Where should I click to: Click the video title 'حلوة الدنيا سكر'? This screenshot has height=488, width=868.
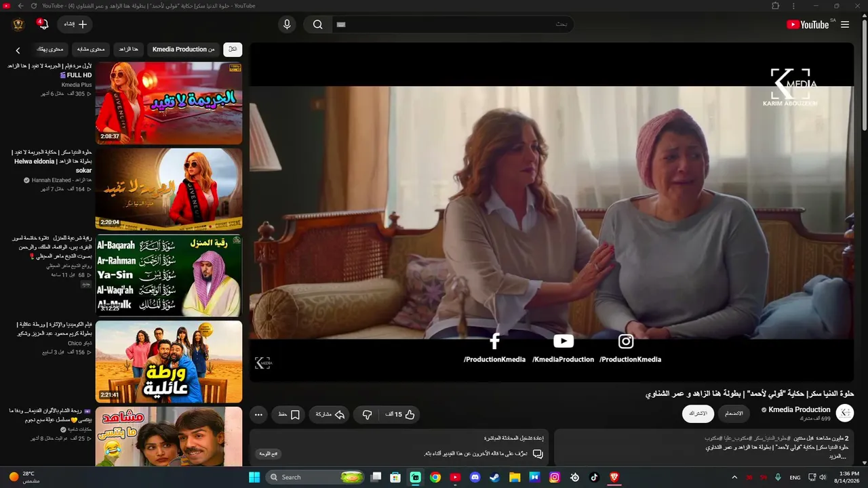tap(749, 394)
